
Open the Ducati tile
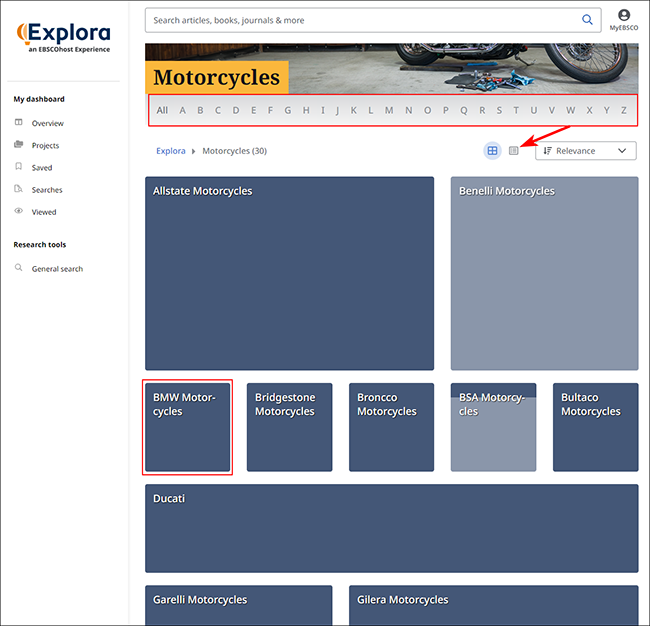pos(391,528)
